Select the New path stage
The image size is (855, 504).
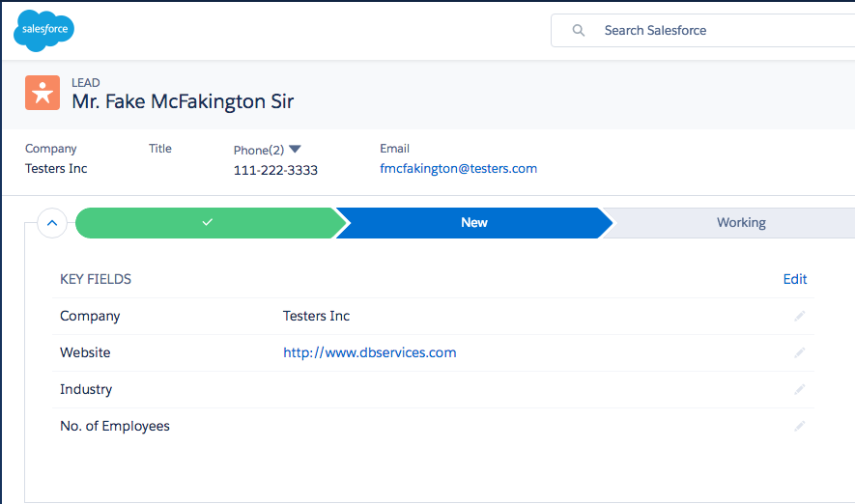tap(473, 223)
